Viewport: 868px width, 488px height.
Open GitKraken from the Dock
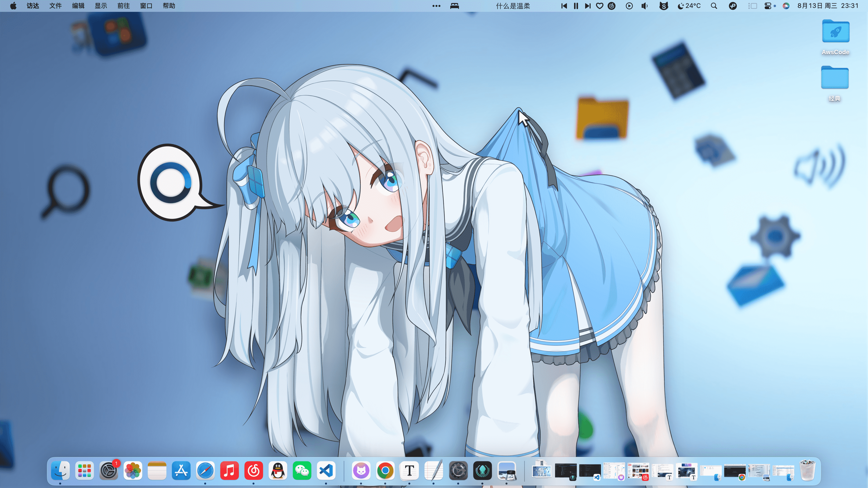482,471
